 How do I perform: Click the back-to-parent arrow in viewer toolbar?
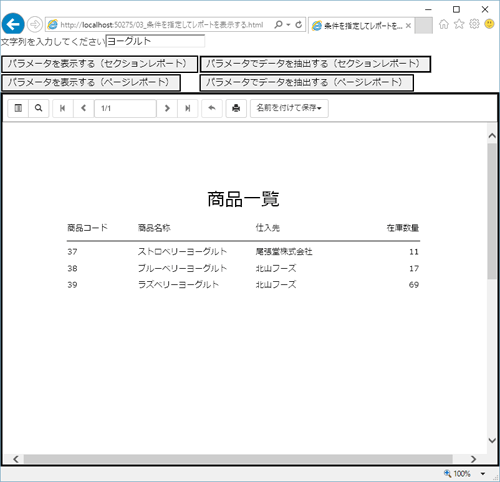(x=212, y=108)
